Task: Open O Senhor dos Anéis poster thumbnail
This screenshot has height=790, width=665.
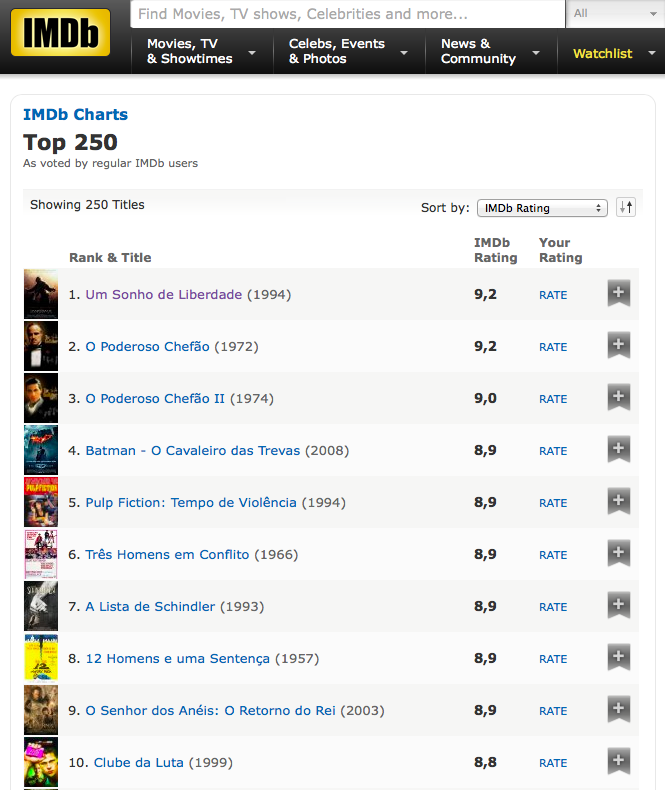Action: 41,710
